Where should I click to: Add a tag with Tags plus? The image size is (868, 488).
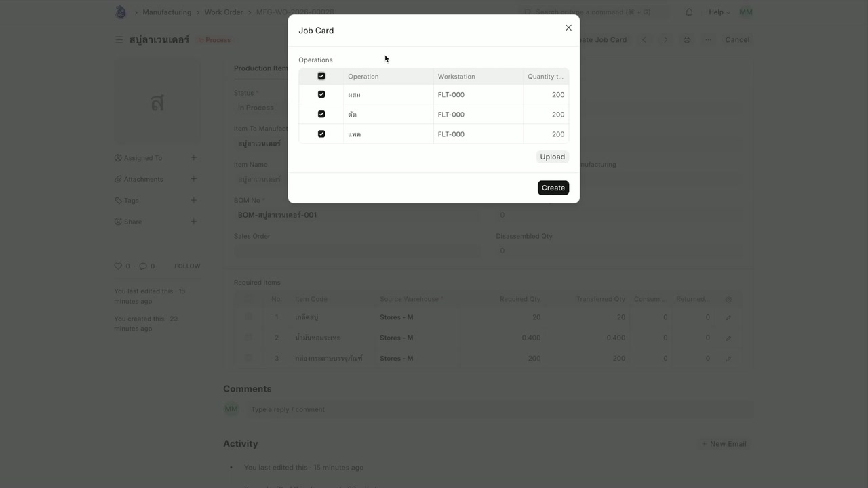coord(193,200)
